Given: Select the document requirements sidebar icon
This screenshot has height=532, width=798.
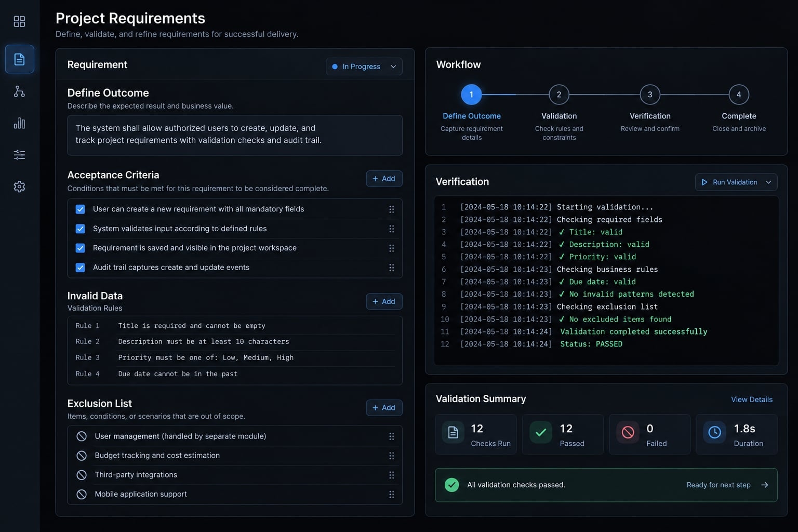Looking at the screenshot, I should tap(19, 59).
